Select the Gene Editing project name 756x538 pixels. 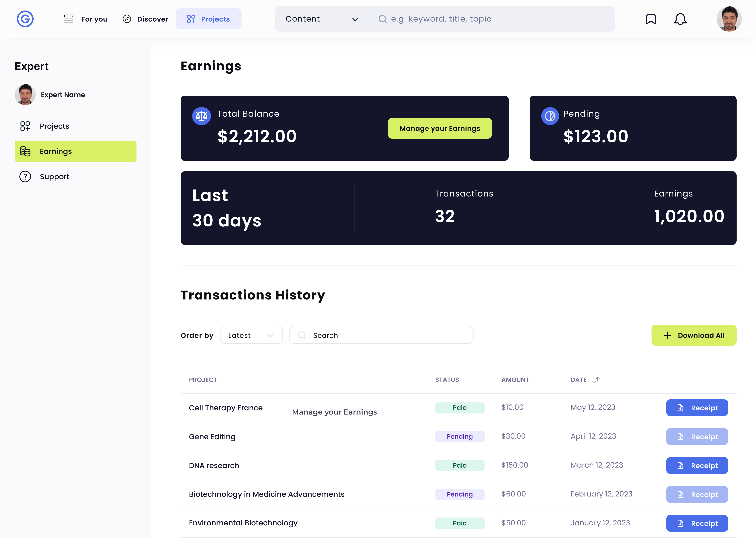(x=212, y=437)
